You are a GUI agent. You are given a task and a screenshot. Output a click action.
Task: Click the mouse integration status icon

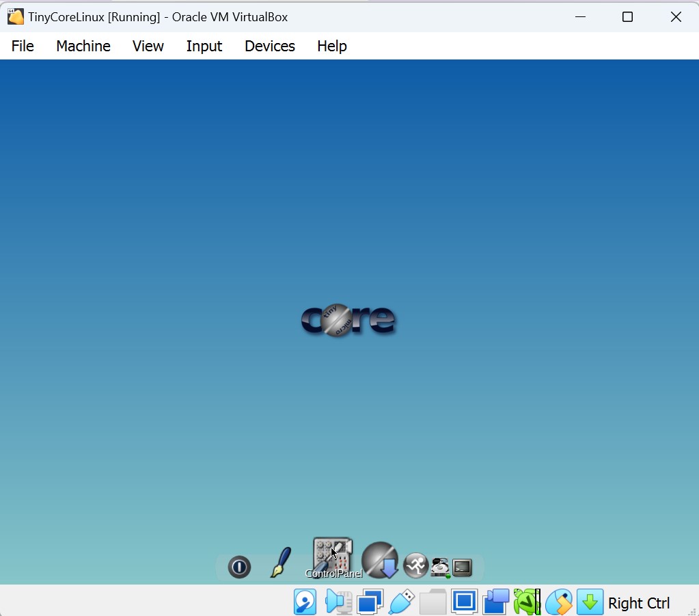point(558,602)
